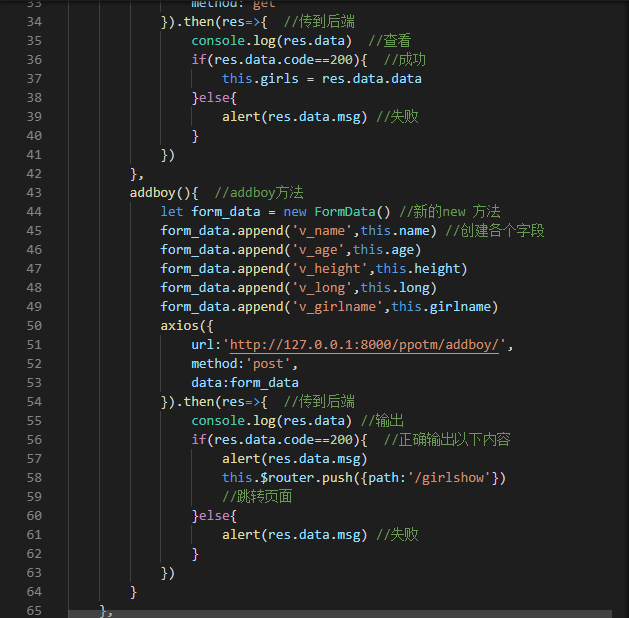
Task: Click line number 58 in the gutter
Action: [x=34, y=478]
